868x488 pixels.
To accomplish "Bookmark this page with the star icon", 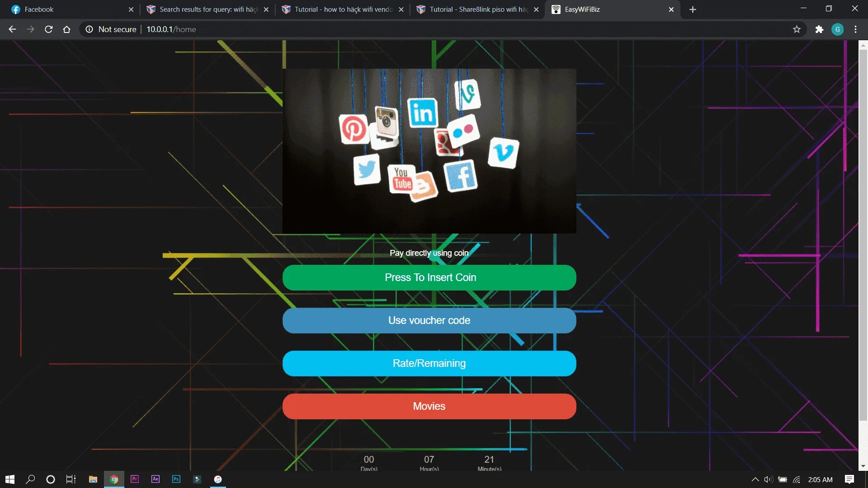I will [x=797, y=29].
